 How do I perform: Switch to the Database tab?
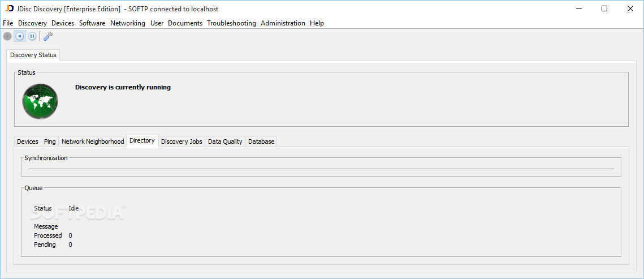click(x=261, y=141)
